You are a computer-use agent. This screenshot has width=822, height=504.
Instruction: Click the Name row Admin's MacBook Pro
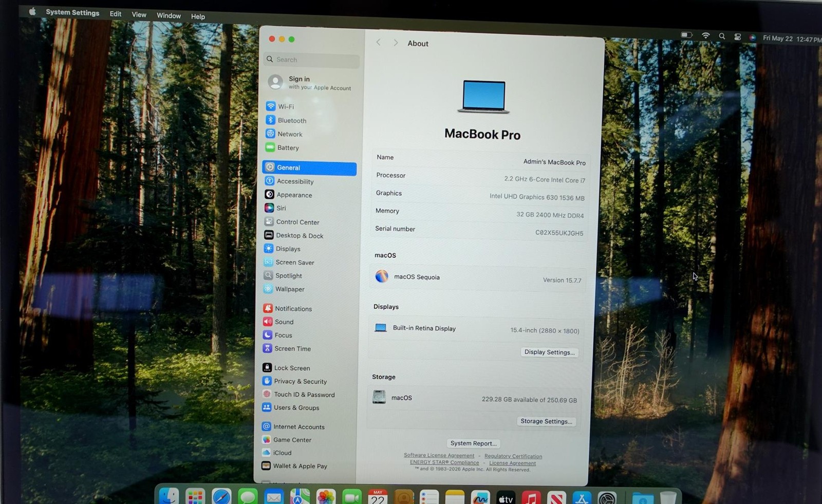(480, 160)
